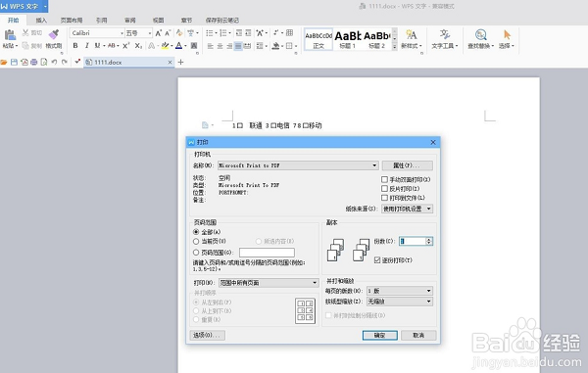The height and width of the screenshot is (373, 588).
Task: Justify paragraph alignment
Action: (238, 46)
